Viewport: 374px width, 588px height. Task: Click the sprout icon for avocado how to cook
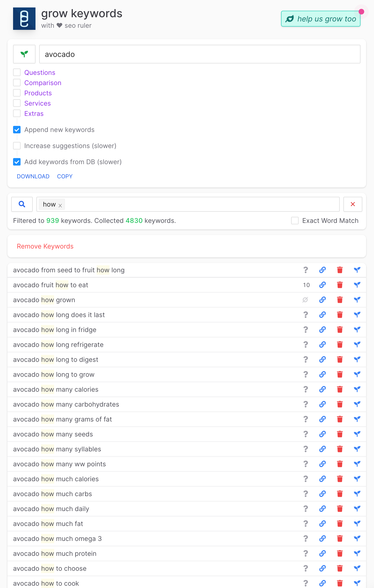tap(357, 583)
